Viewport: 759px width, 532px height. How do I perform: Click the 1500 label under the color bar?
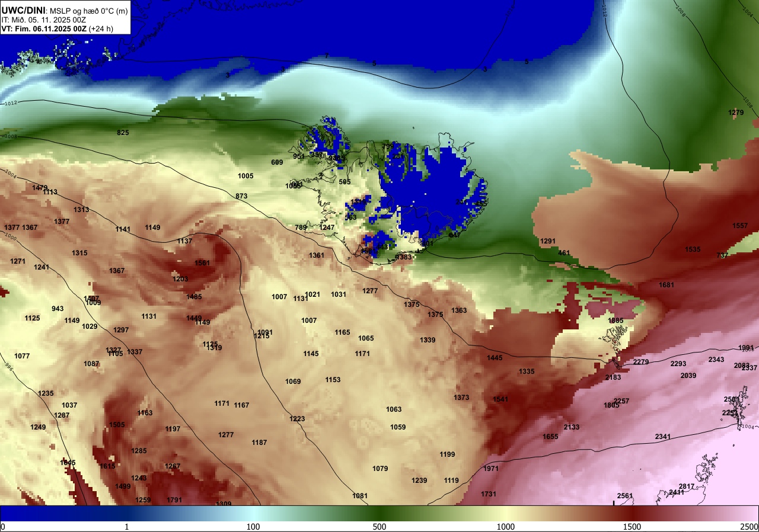pyautogui.click(x=632, y=527)
